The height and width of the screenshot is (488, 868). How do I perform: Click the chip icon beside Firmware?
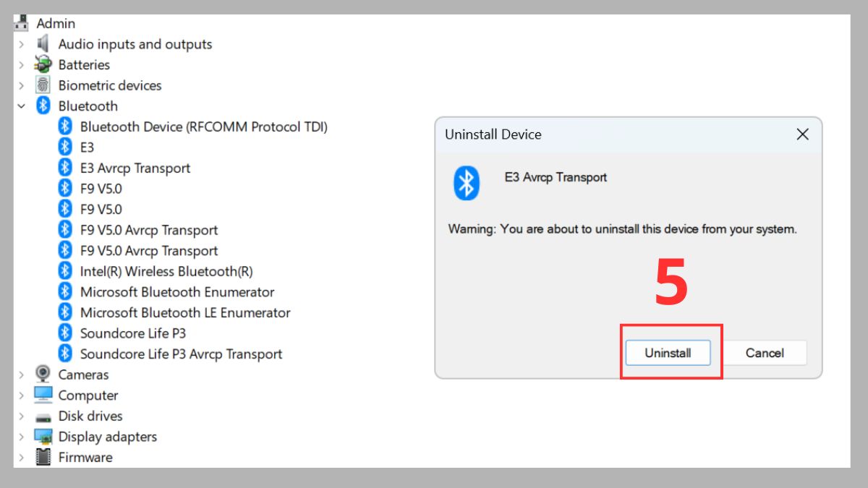click(42, 457)
